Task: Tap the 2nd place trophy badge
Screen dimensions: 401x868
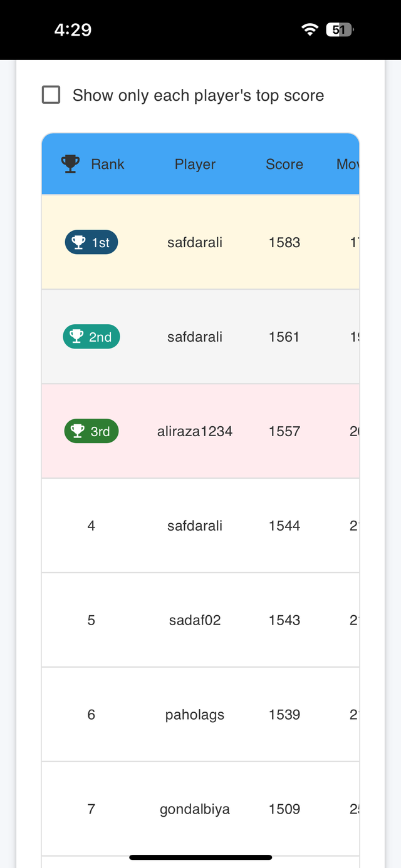Action: tap(91, 337)
